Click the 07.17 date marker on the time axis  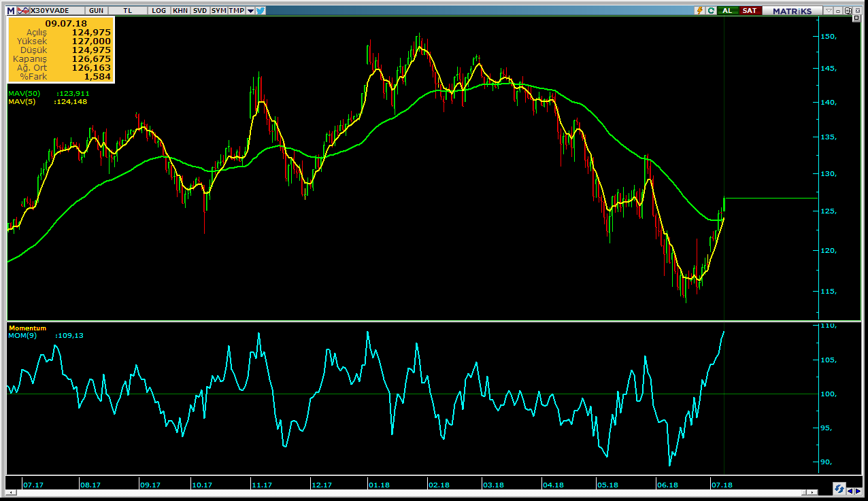click(33, 485)
